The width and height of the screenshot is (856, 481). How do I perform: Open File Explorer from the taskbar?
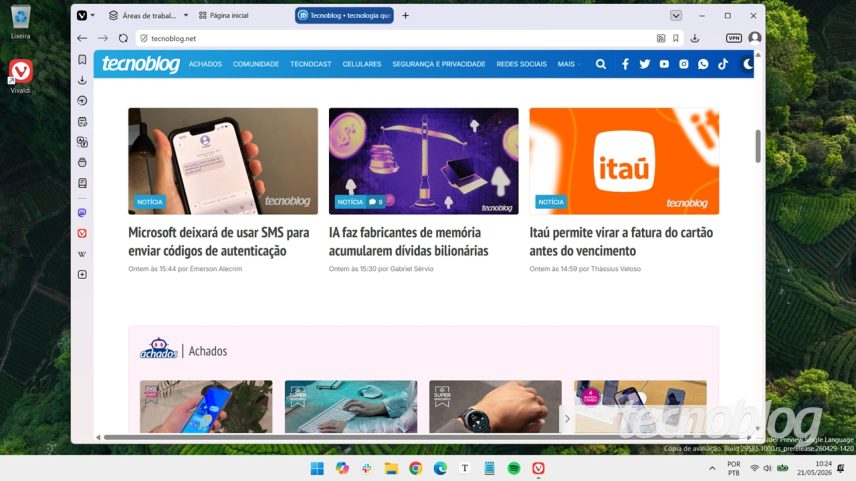[x=391, y=468]
